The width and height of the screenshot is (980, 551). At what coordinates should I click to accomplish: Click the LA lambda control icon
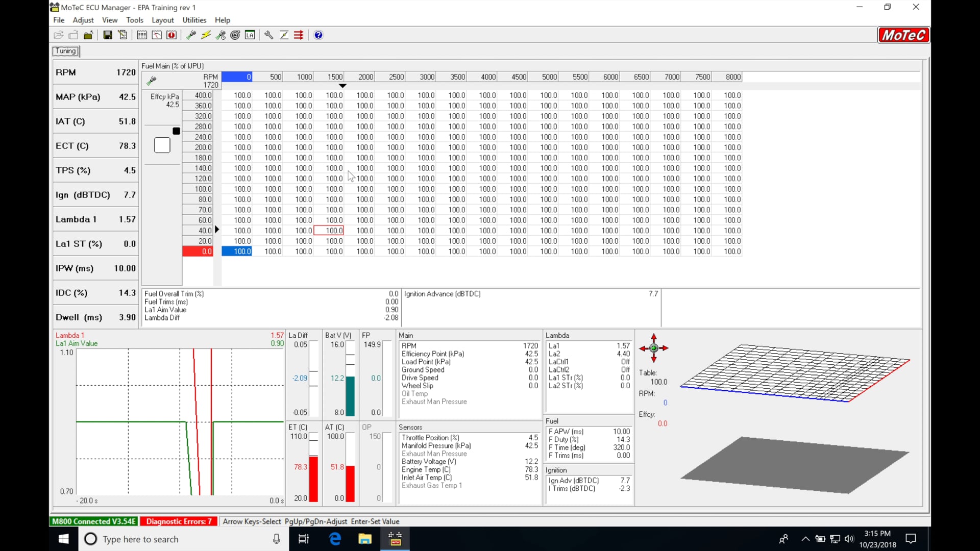tap(250, 35)
